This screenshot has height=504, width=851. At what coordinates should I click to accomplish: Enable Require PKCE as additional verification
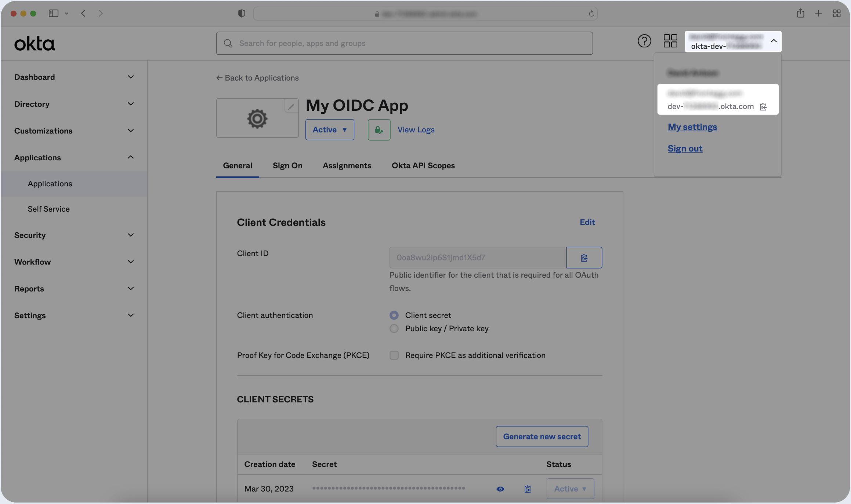point(394,355)
